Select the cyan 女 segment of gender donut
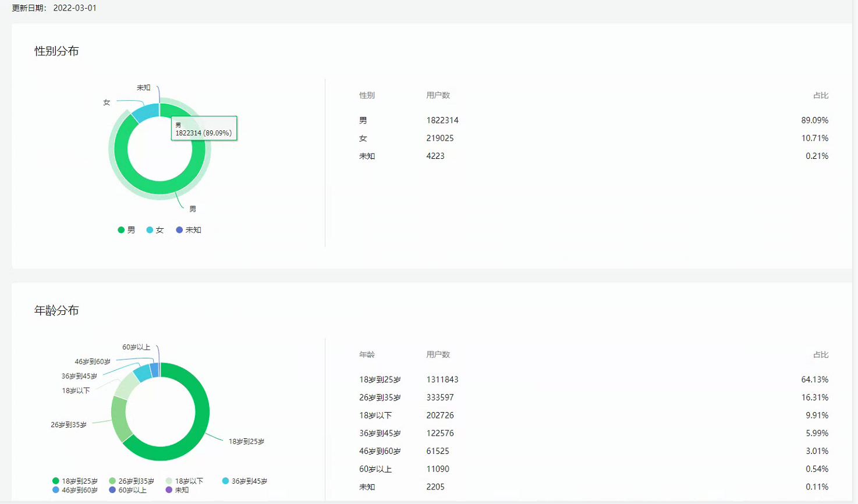This screenshot has width=858, height=504. tap(146, 112)
